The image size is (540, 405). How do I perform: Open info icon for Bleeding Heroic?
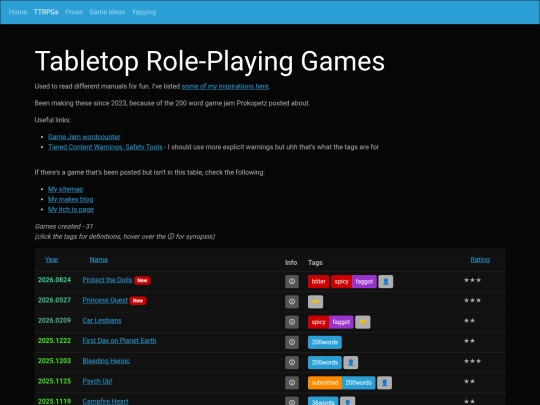point(292,362)
